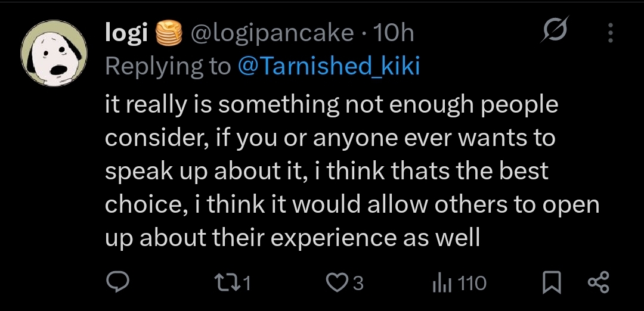The height and width of the screenshot is (311, 644).
Task: Click the tweet line starting "it really is"
Action: click(x=331, y=105)
